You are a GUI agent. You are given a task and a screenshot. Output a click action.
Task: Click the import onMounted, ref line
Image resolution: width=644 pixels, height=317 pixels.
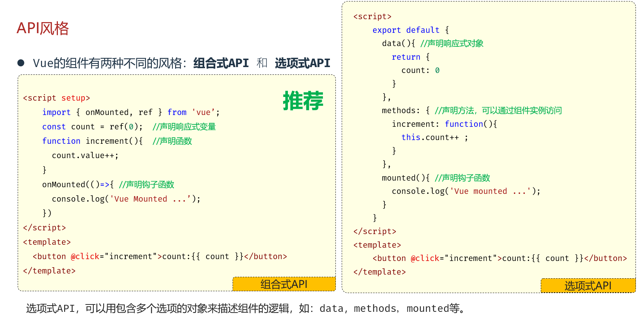coord(131,112)
